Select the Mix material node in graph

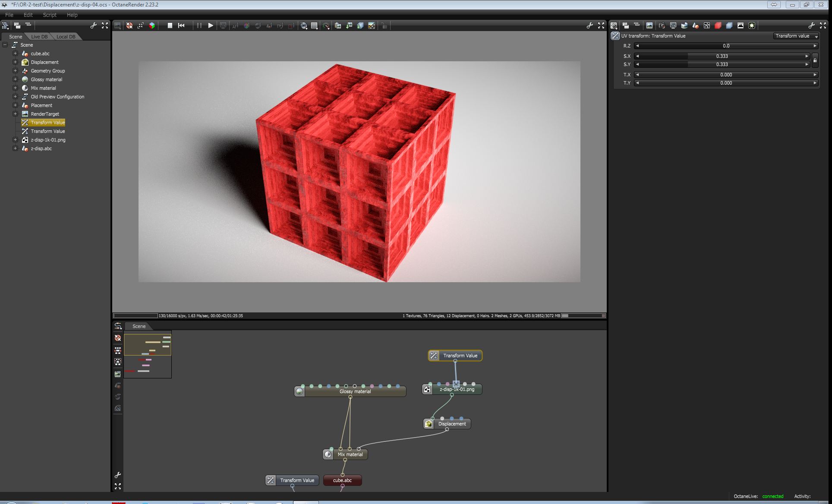[x=350, y=454]
